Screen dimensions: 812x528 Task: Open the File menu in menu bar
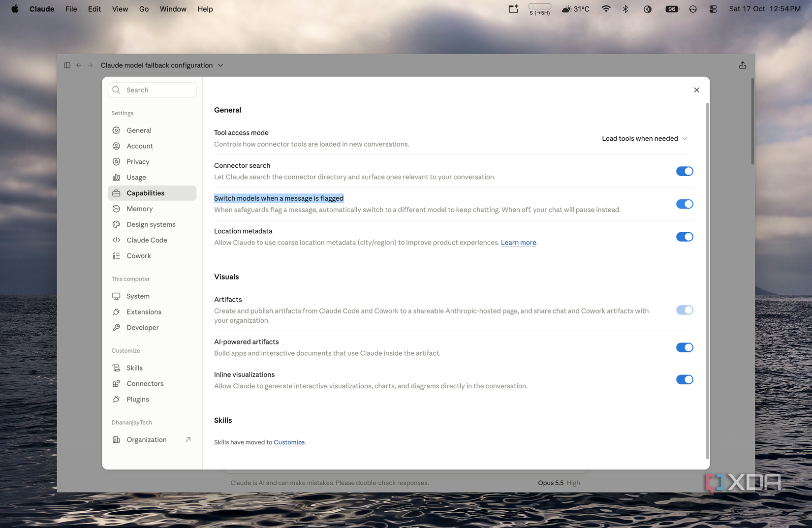click(x=71, y=9)
